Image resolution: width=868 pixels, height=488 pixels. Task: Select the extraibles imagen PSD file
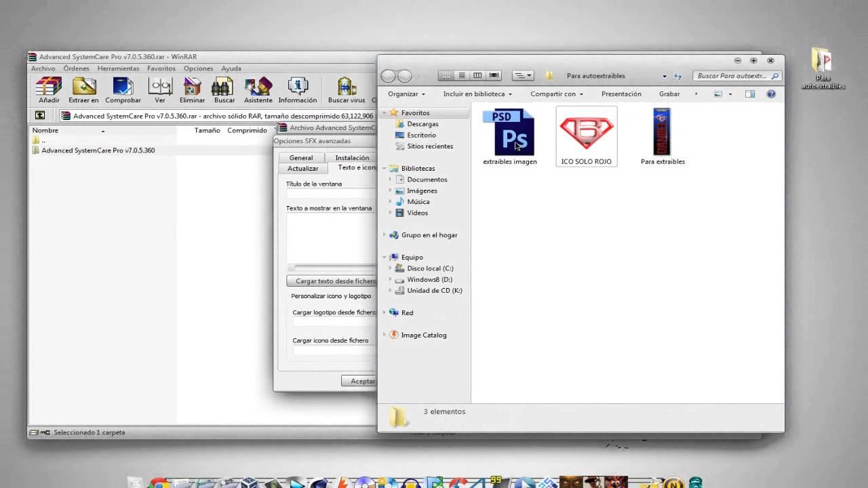tap(510, 137)
